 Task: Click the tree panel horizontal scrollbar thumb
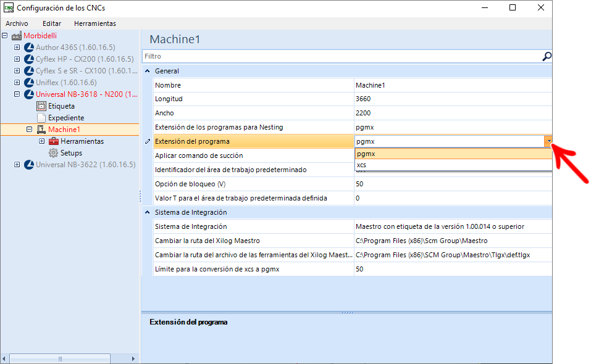click(x=60, y=358)
